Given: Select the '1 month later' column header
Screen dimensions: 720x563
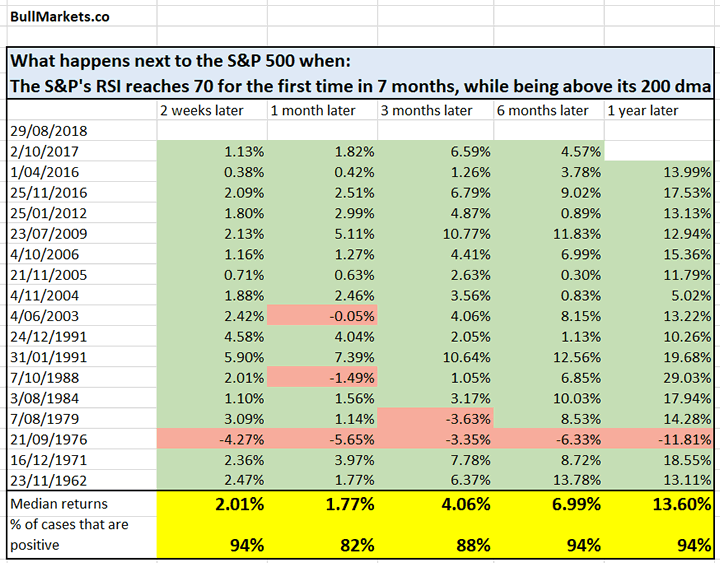Looking at the screenshot, I should 311,110.
